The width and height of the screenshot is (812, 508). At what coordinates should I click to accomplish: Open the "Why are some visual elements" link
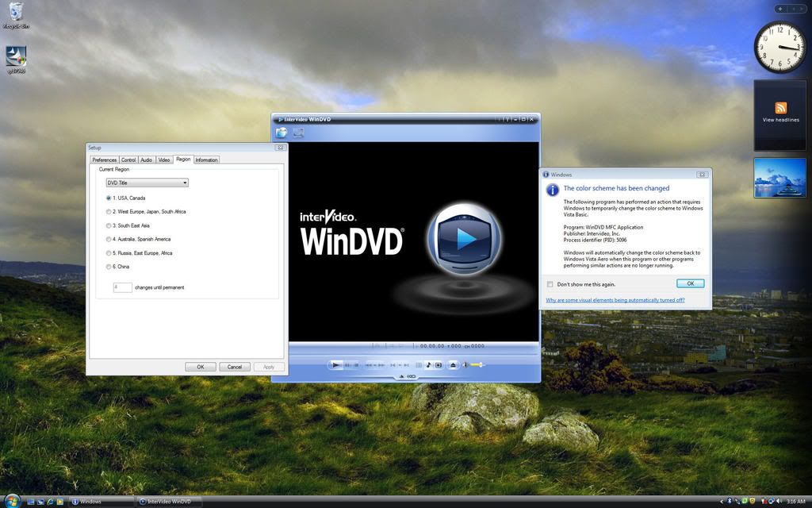[x=615, y=300]
